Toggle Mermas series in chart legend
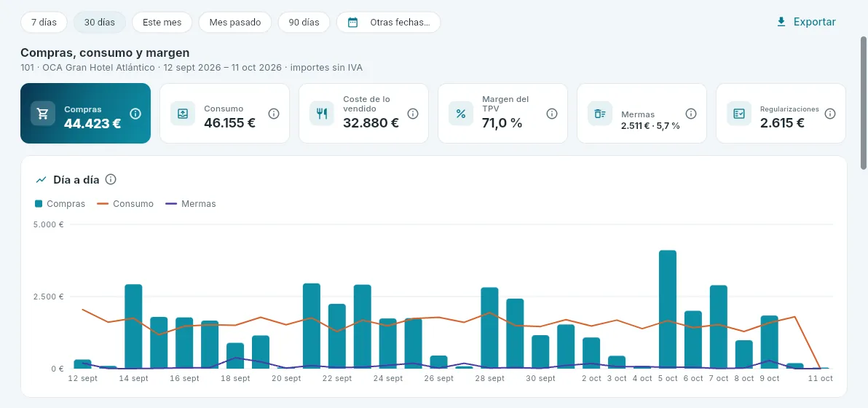This screenshot has width=868, height=408. pos(191,204)
